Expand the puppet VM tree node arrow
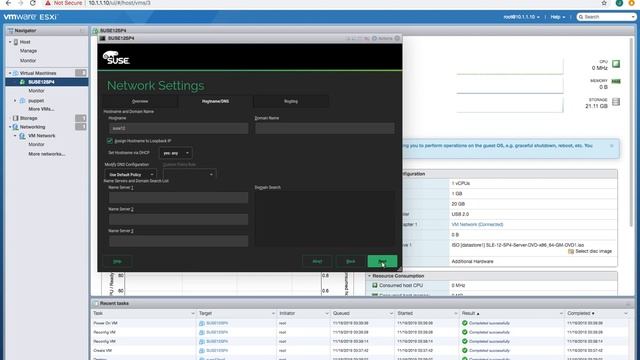 [16, 100]
